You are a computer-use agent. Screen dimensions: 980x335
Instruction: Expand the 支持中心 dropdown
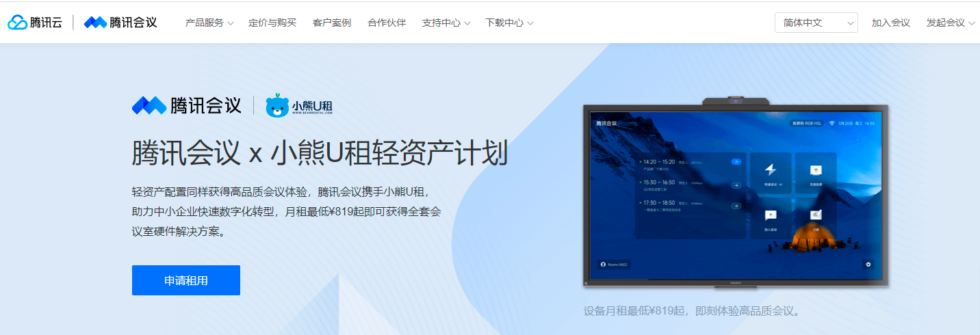pos(446,23)
